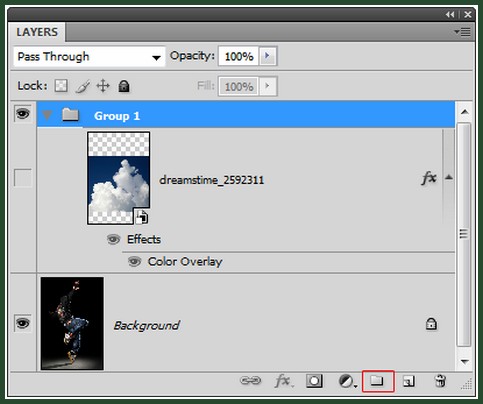Open the Layers panel options menu

click(462, 32)
